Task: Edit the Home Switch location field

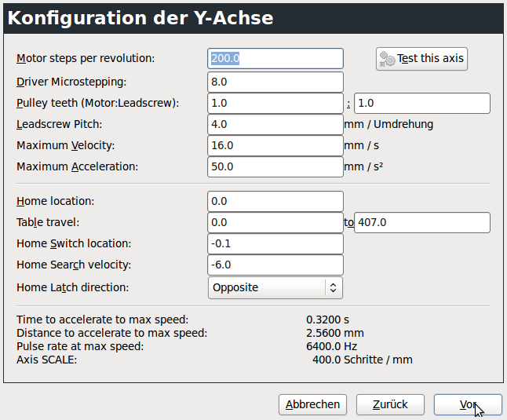Action: point(275,243)
